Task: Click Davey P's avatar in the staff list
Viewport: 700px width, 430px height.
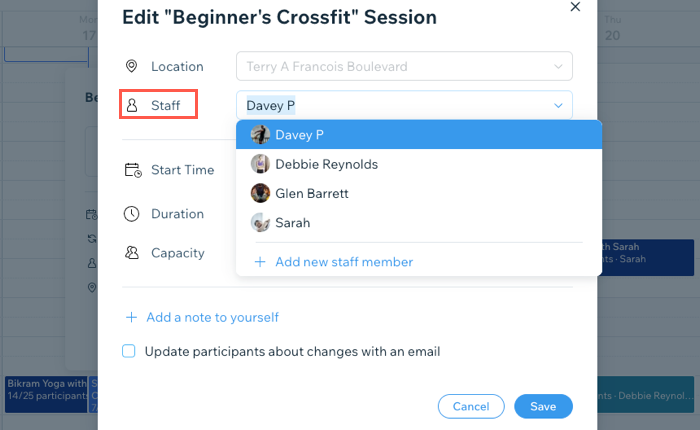Action: [260, 134]
